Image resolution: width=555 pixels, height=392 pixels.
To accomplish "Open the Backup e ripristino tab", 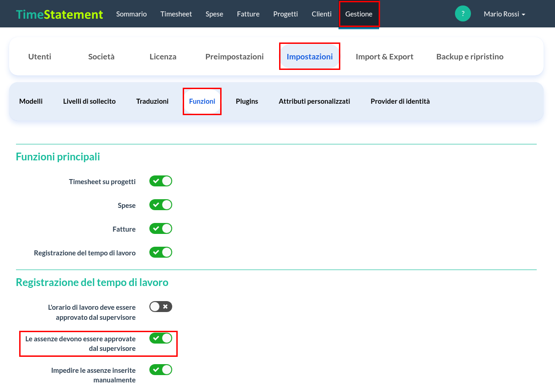I will [470, 57].
